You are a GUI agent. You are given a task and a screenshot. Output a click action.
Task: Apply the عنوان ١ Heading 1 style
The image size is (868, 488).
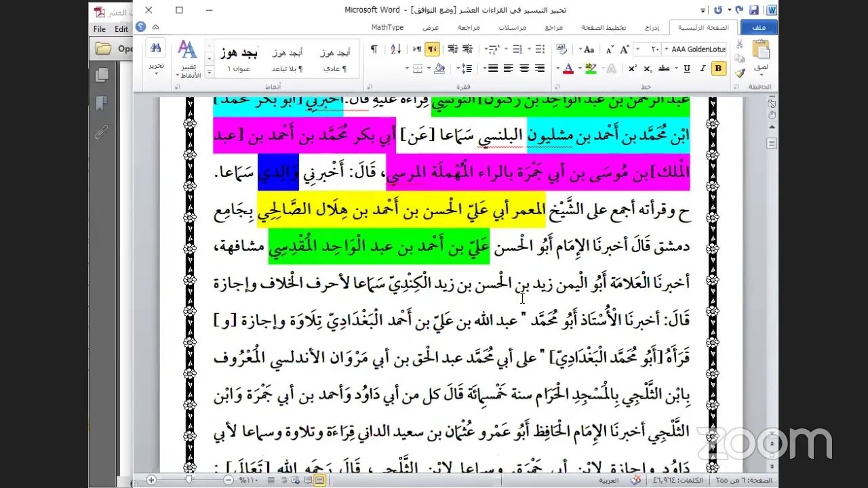click(x=239, y=60)
